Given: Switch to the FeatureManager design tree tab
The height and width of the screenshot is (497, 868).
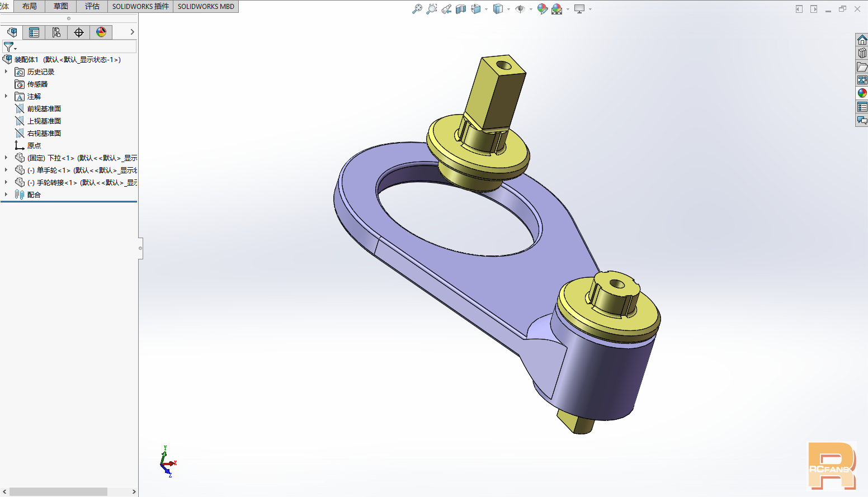Looking at the screenshot, I should [12, 32].
